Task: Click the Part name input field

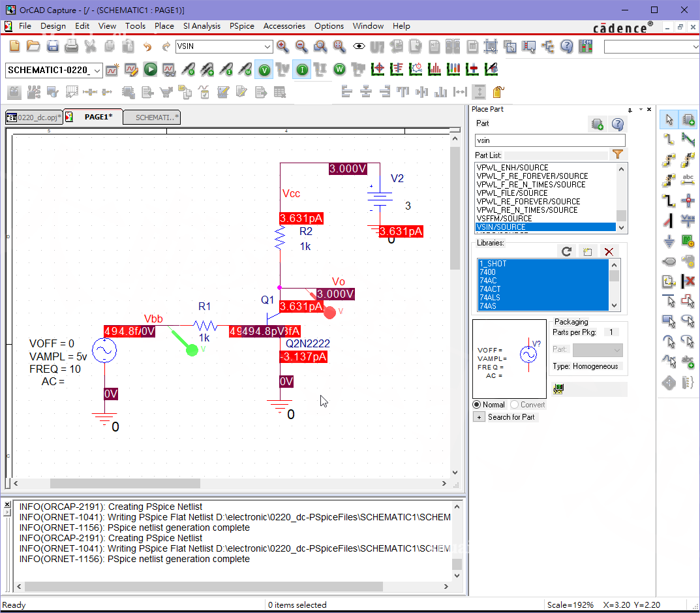Action: tap(550, 140)
